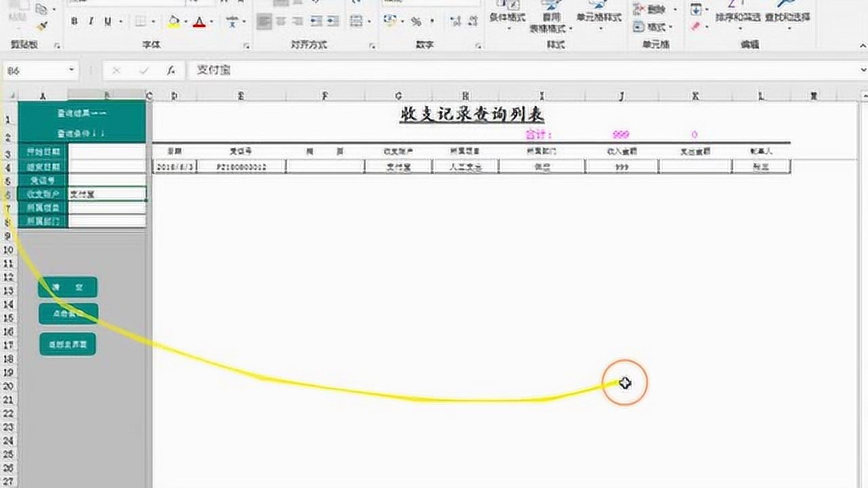Click the 支付宝 cell in the results table
Viewport: 868px width, 488px height.
tap(398, 167)
